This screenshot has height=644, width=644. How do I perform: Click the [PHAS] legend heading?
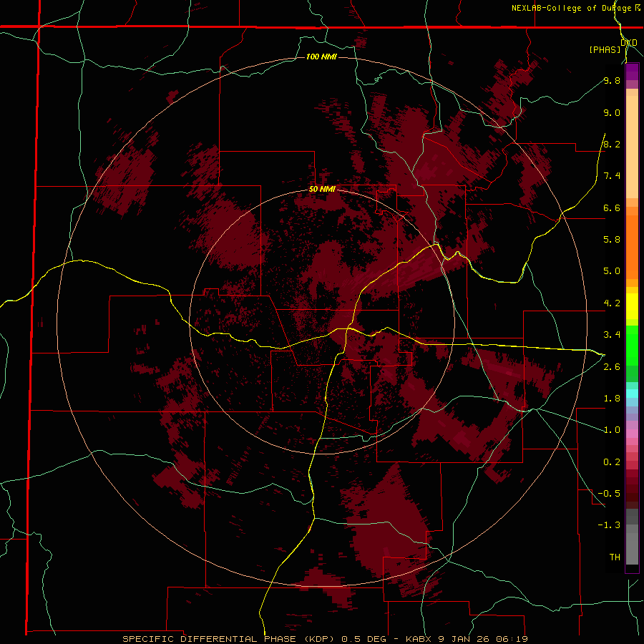point(605,49)
